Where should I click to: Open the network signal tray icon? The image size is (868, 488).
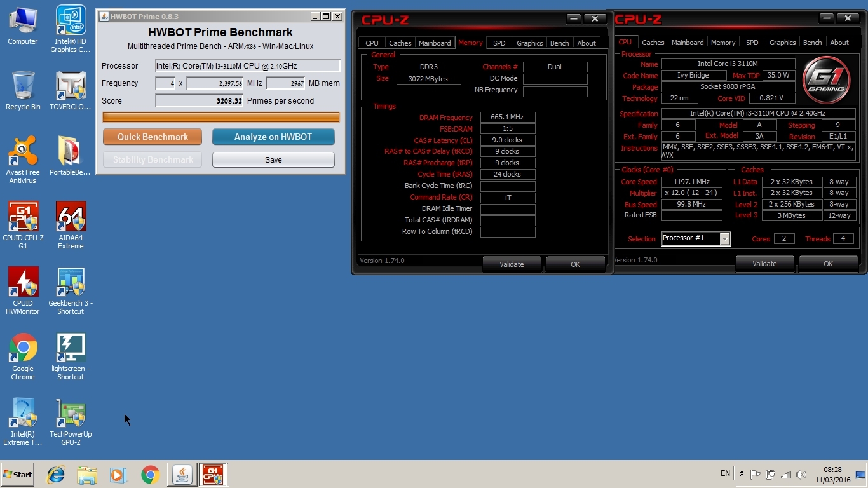[x=786, y=475]
